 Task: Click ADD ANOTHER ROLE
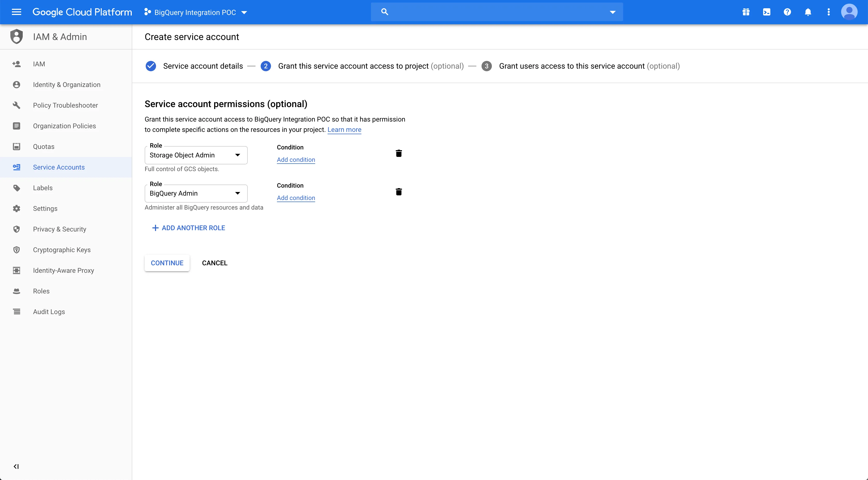pos(189,228)
